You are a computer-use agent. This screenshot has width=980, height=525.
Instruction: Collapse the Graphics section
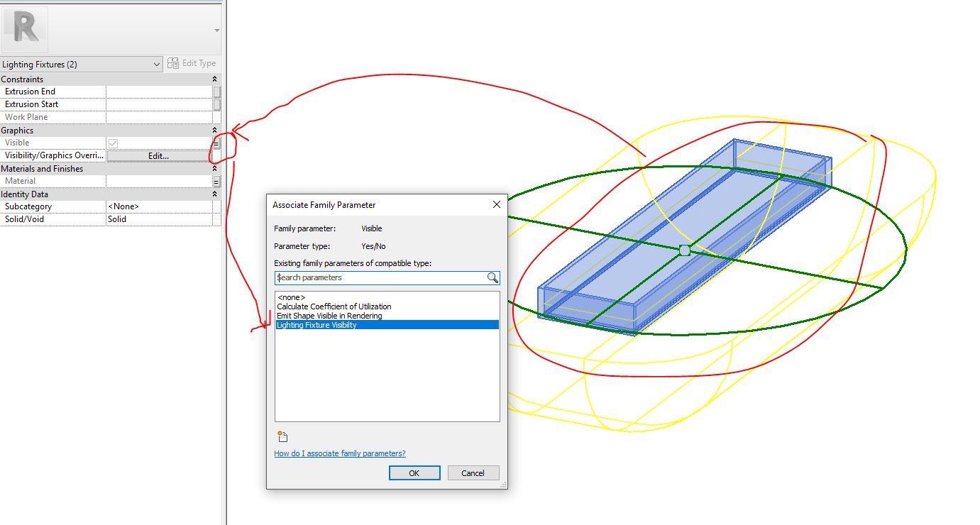click(215, 131)
